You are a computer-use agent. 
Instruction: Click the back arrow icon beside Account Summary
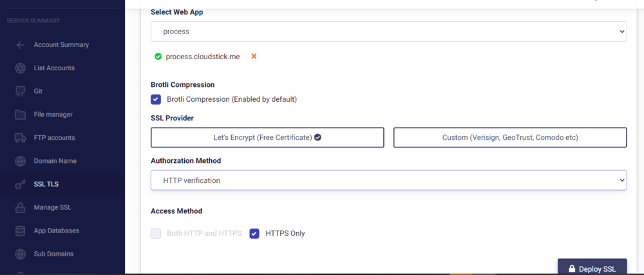coord(21,45)
